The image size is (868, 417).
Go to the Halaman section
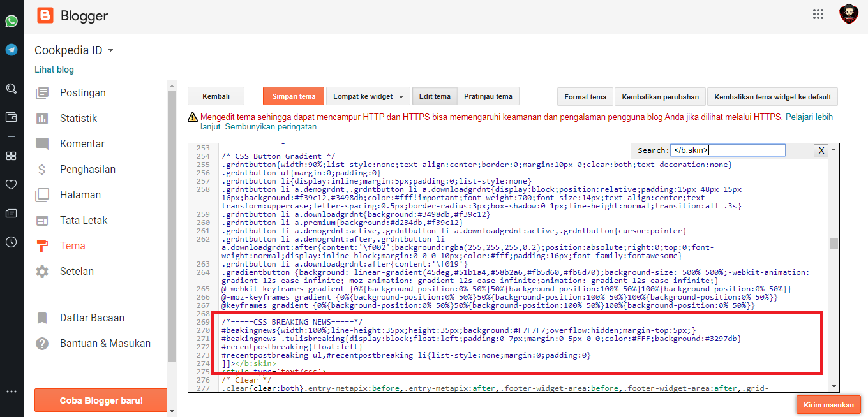click(80, 195)
